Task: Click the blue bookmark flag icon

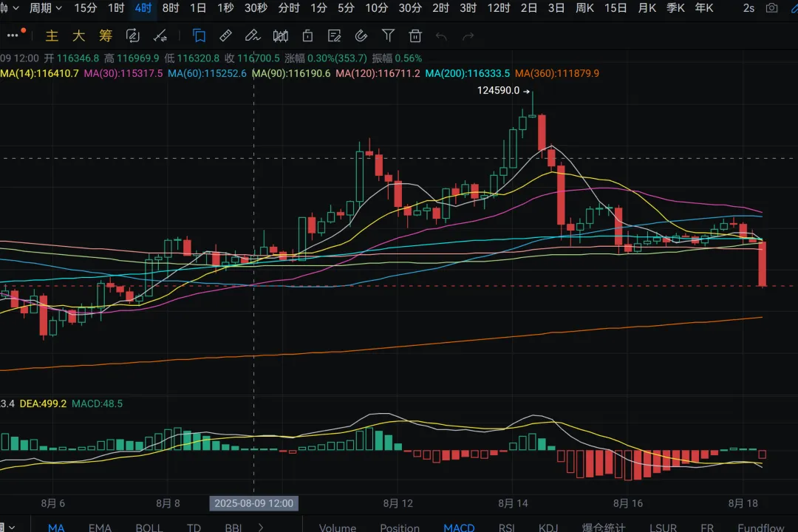Action: tap(199, 35)
